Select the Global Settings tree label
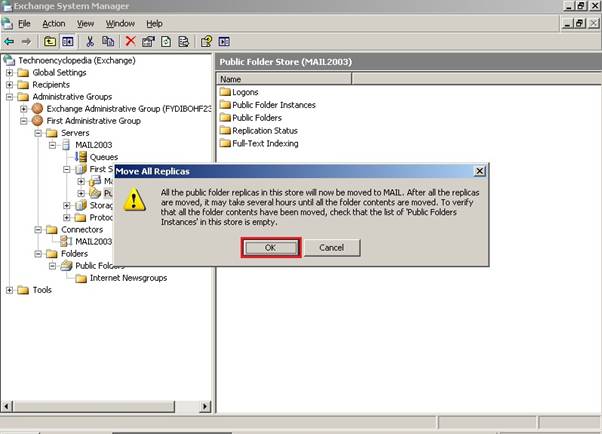Viewport: 602px width, 434px height. click(x=59, y=73)
